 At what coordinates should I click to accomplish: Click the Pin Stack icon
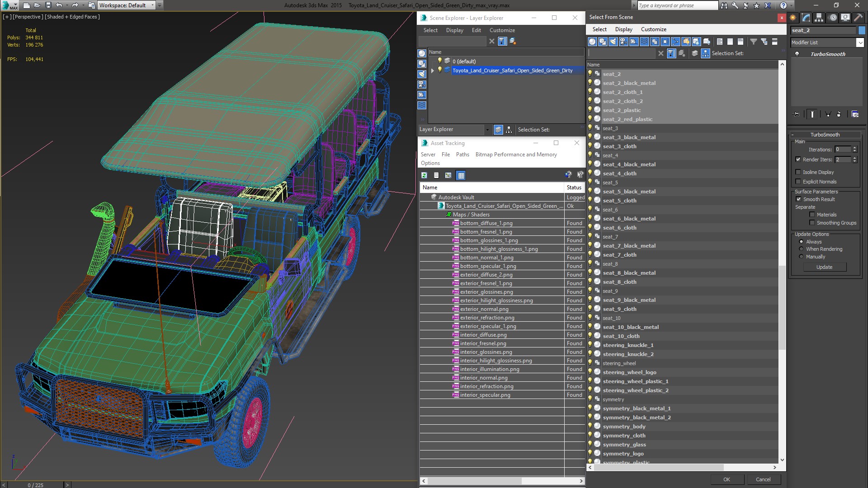click(797, 114)
